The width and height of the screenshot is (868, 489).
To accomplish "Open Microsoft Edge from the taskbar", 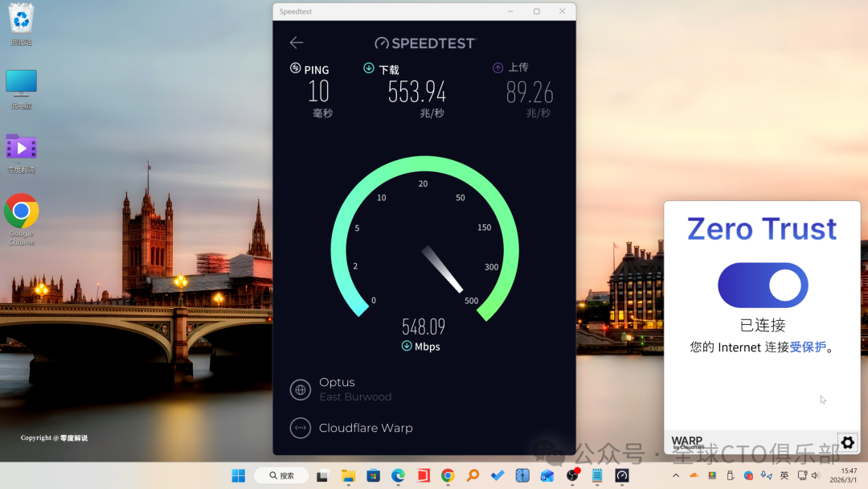I will click(398, 475).
